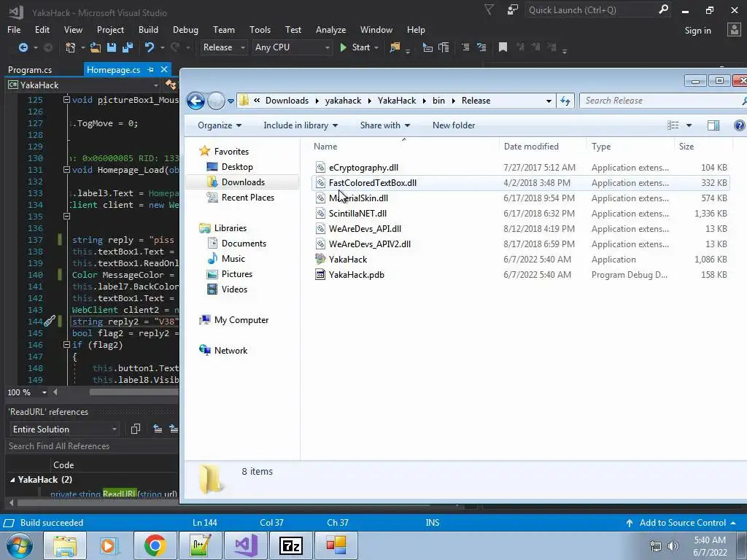Click Add to Source Control
This screenshot has width=747, height=560.
point(682,523)
